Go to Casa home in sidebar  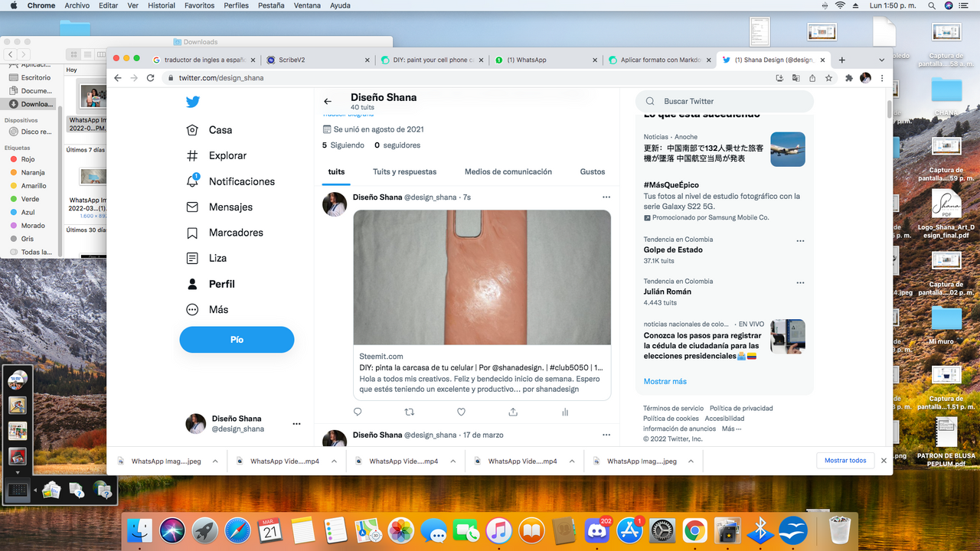click(x=210, y=130)
